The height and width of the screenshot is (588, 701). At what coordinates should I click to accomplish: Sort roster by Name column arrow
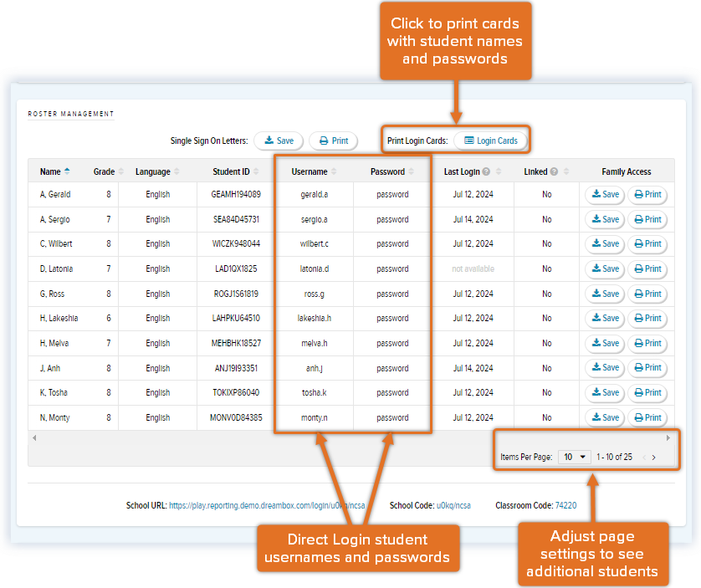67,171
